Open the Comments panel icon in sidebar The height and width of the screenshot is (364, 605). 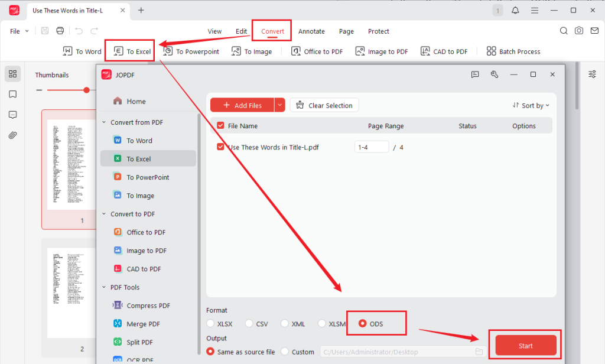coord(13,115)
